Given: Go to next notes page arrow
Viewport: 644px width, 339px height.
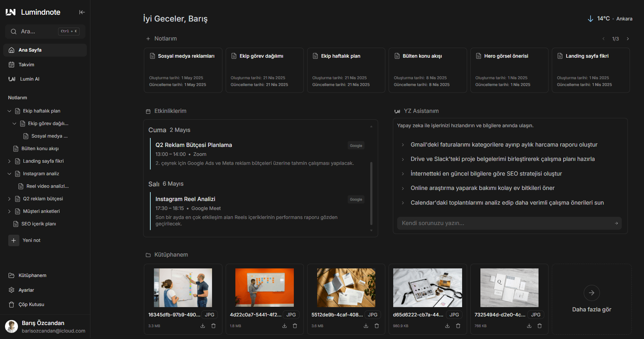Looking at the screenshot, I should [628, 39].
